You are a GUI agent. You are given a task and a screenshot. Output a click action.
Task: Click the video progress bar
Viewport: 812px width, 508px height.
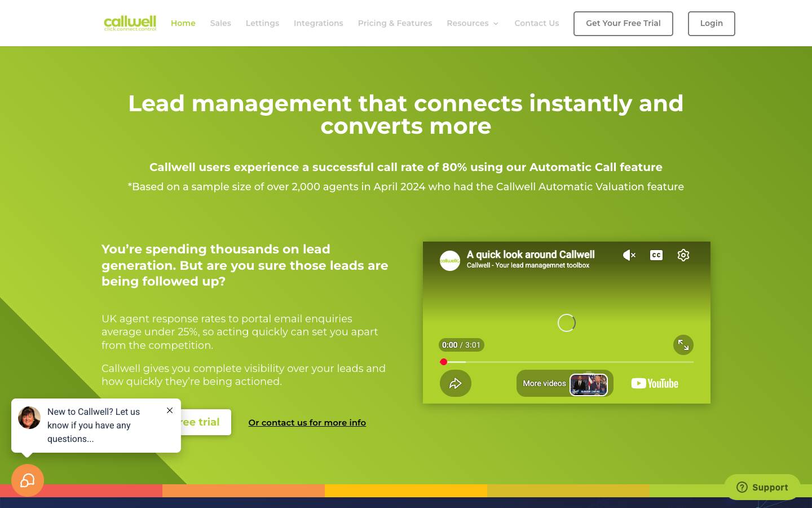coord(567,362)
